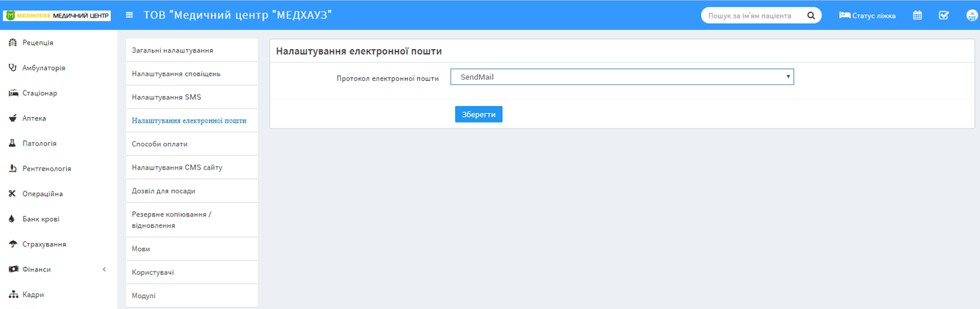Click the Стаціонар bed icon
This screenshot has width=980, height=309.
click(12, 93)
